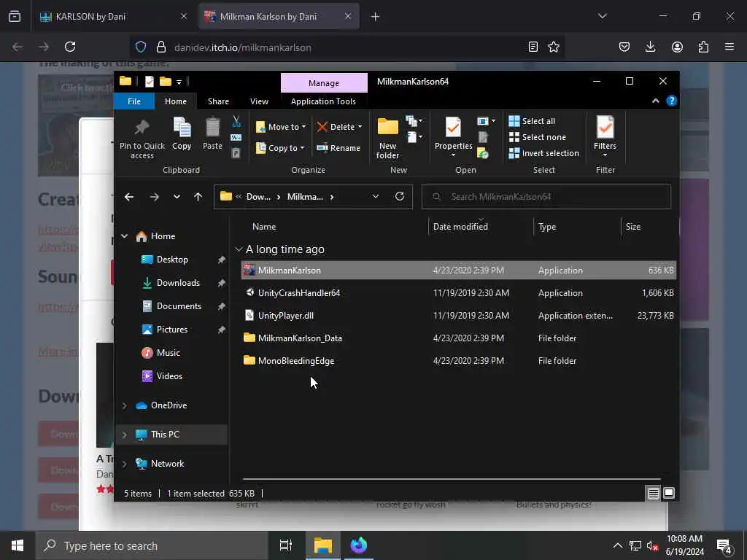Viewport: 747px width, 560px height.
Task: Click the Edit icon in Open group
Action: tap(483, 137)
